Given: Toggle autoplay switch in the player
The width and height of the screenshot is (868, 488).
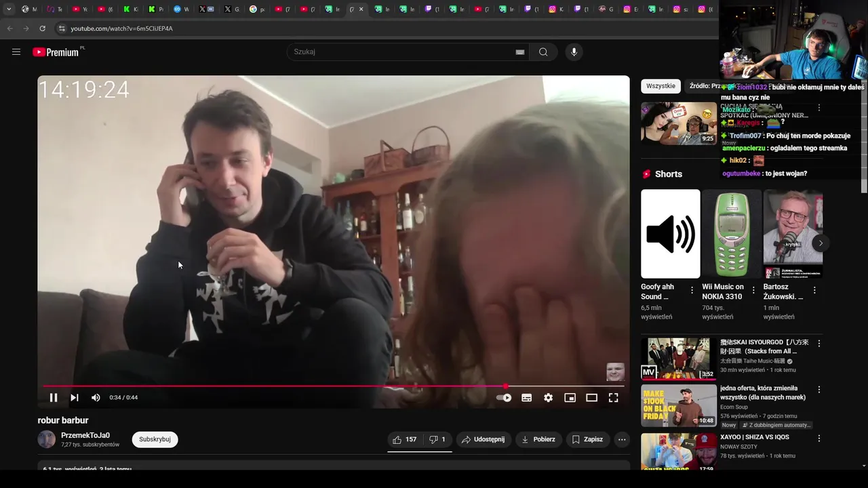Looking at the screenshot, I should [504, 398].
